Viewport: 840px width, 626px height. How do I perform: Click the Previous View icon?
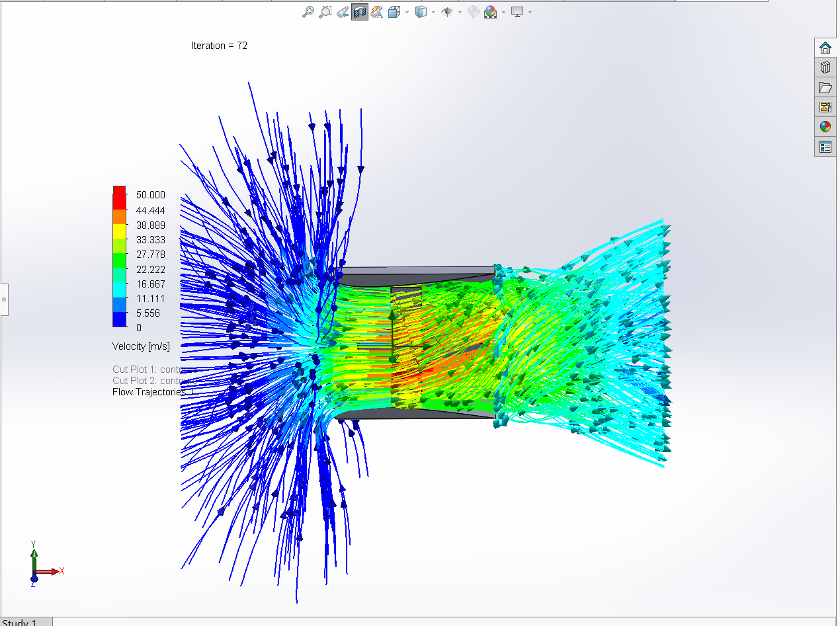click(343, 12)
